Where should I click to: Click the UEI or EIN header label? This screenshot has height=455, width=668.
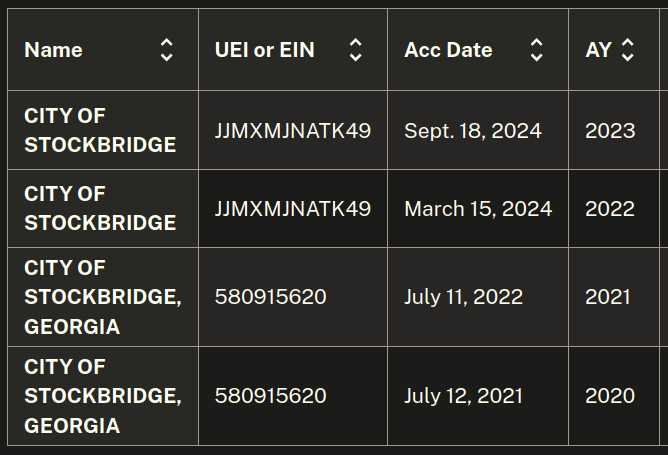pyautogui.click(x=265, y=50)
